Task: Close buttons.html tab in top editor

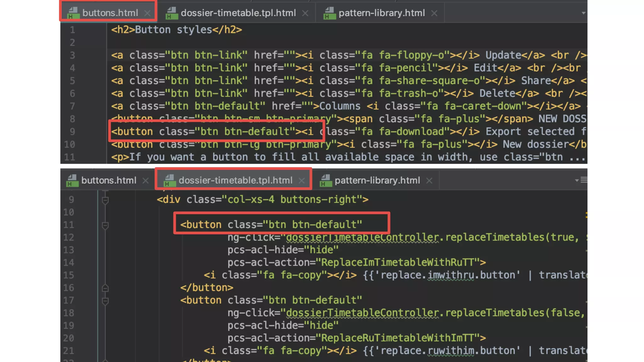Action: pyautogui.click(x=147, y=13)
